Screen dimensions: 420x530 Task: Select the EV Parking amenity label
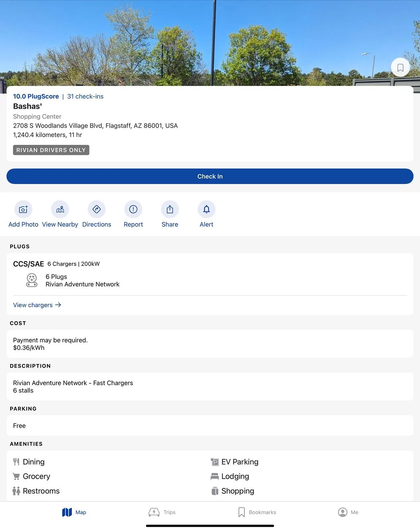point(240,462)
